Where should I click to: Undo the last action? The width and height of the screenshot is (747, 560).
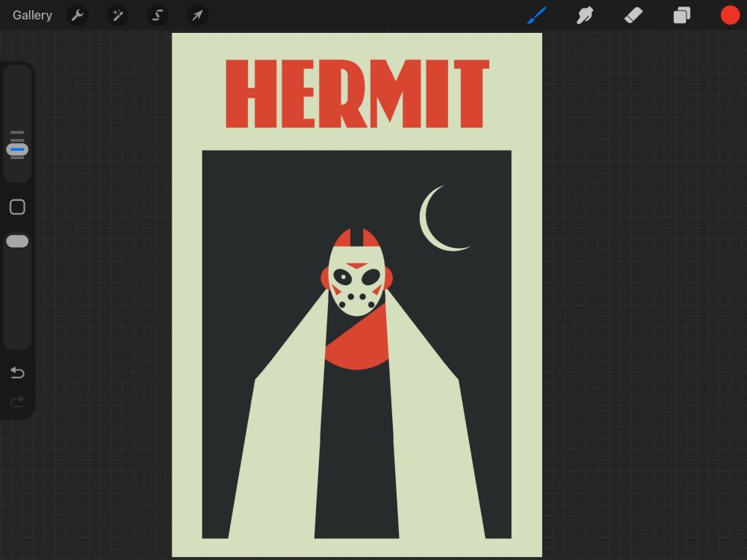[17, 373]
